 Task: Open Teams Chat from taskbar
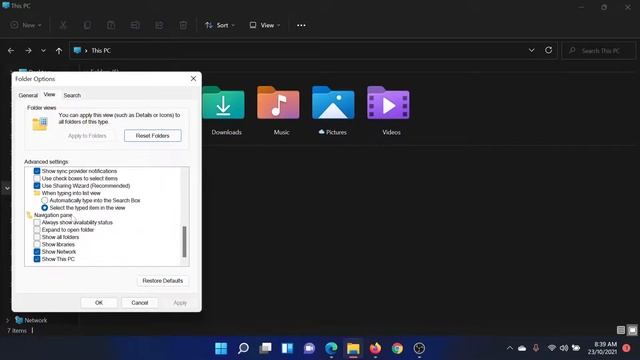(309, 348)
